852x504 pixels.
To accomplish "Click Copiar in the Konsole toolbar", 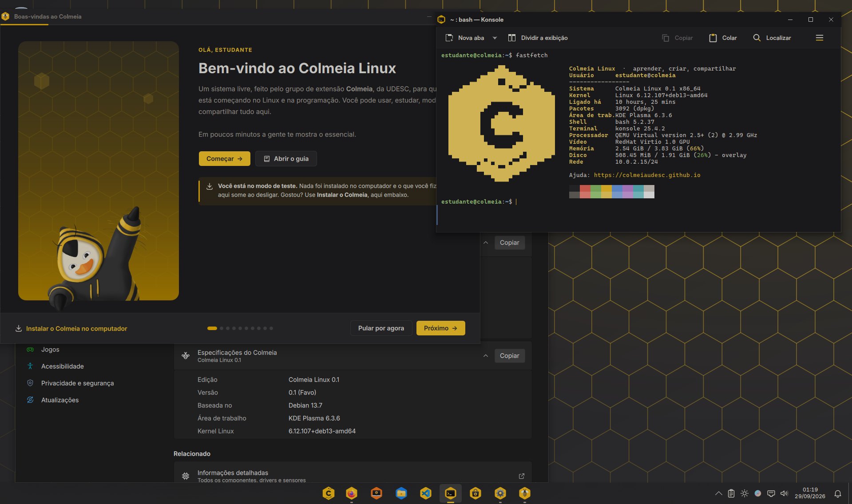I will [678, 38].
